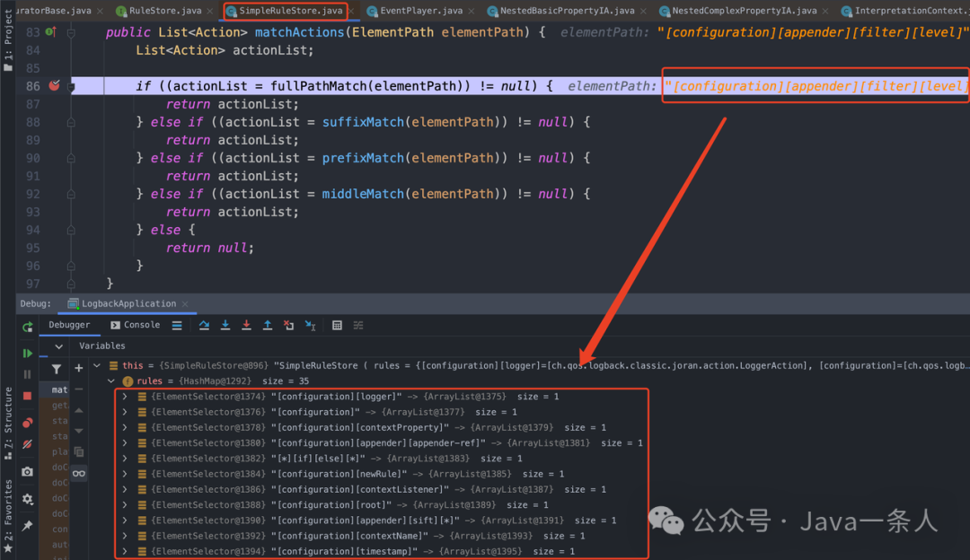This screenshot has width=970, height=560.
Task: Expand ElementSelector@1382 [*][if][else][*] entry
Action: point(126,459)
